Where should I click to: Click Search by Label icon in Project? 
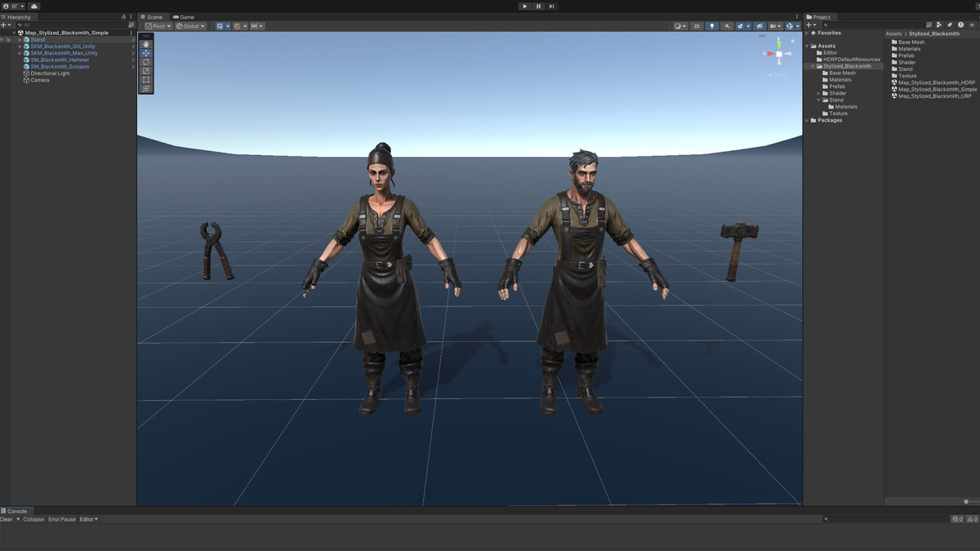click(x=950, y=24)
